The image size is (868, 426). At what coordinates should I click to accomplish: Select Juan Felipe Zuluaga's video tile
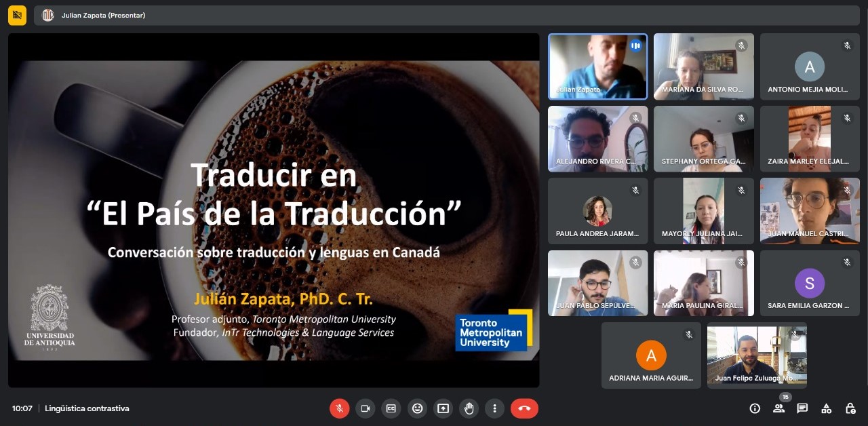(x=757, y=355)
